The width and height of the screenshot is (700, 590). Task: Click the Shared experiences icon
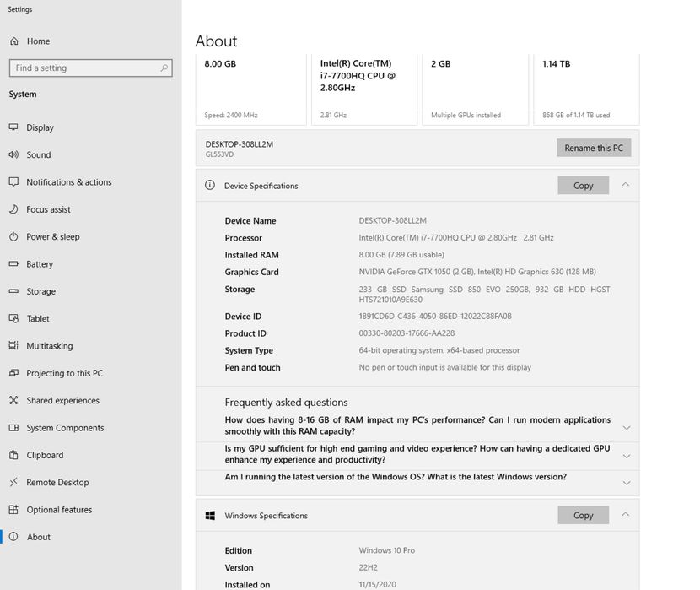(x=13, y=400)
